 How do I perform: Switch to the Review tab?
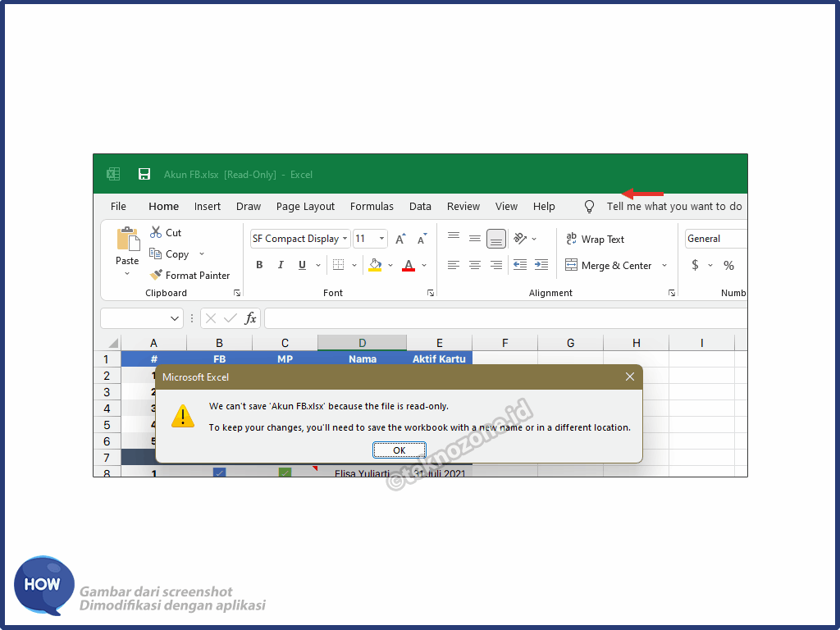click(463, 206)
